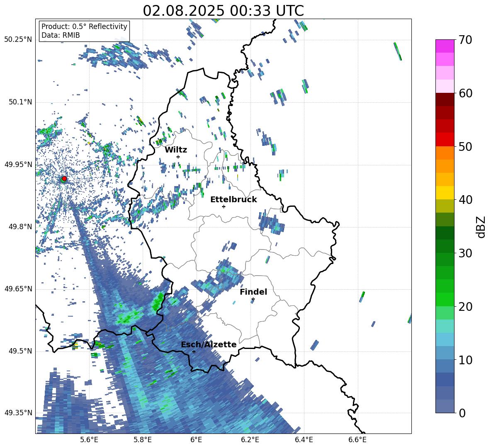Click the dark green colorbar segment near 30
The width and height of the screenshot is (491, 448).
[x=445, y=246]
